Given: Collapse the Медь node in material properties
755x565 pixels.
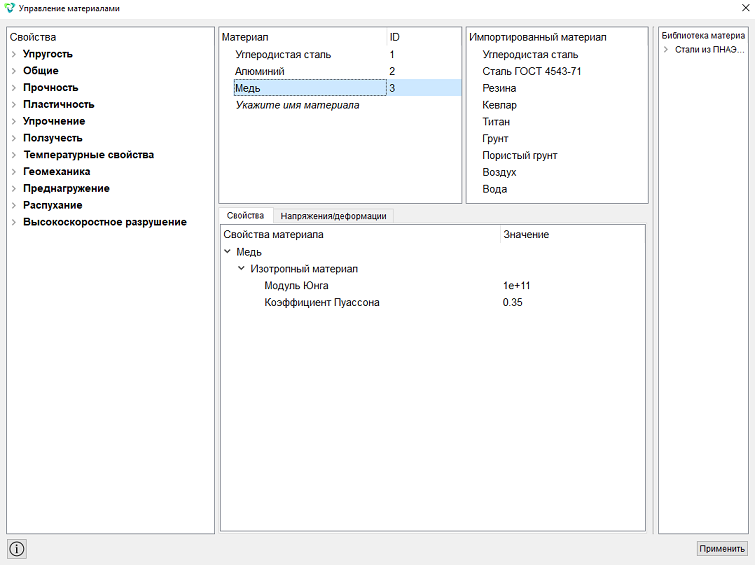Looking at the screenshot, I should click(228, 252).
